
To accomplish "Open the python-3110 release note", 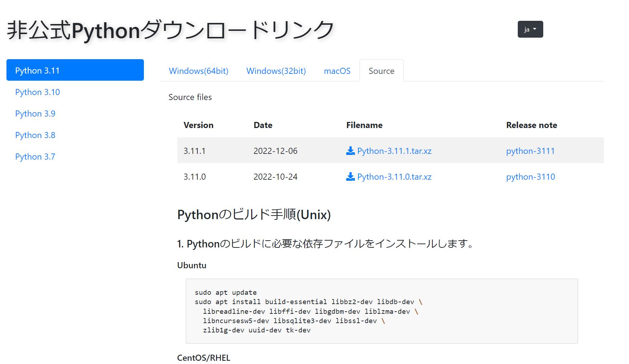I will (530, 176).
